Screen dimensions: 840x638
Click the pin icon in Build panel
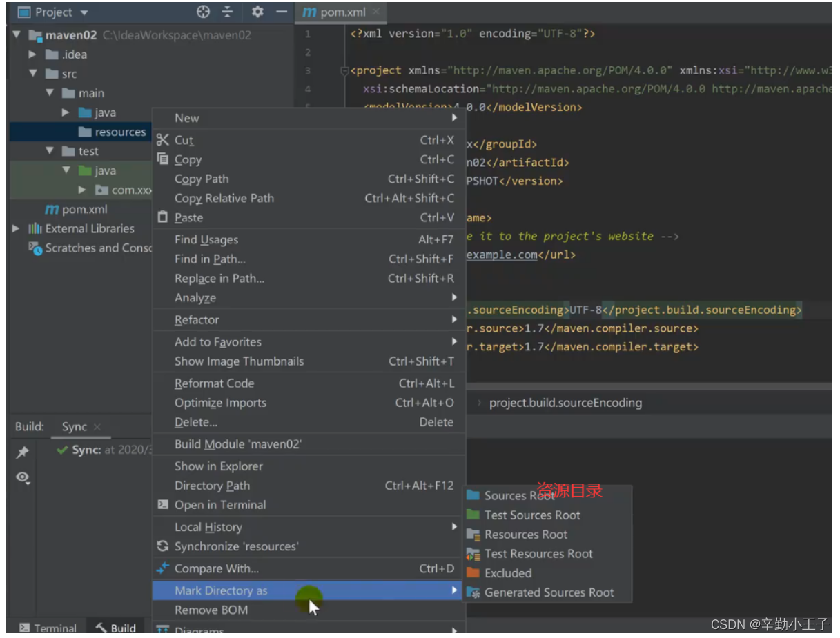(x=23, y=452)
